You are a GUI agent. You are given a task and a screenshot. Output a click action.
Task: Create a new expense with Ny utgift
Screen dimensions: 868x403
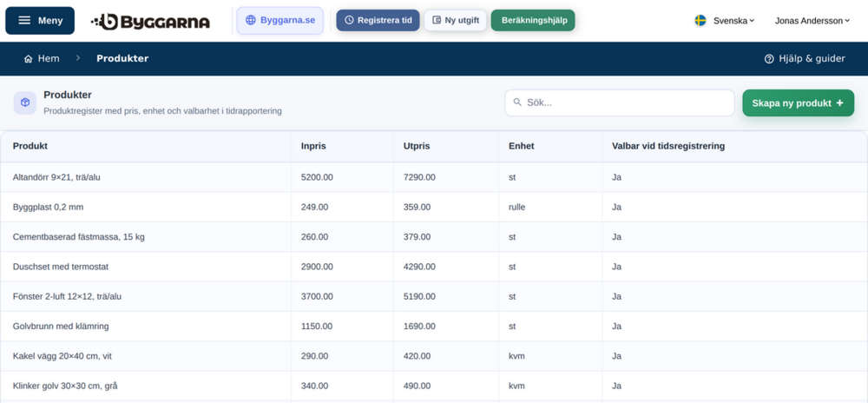click(x=456, y=21)
